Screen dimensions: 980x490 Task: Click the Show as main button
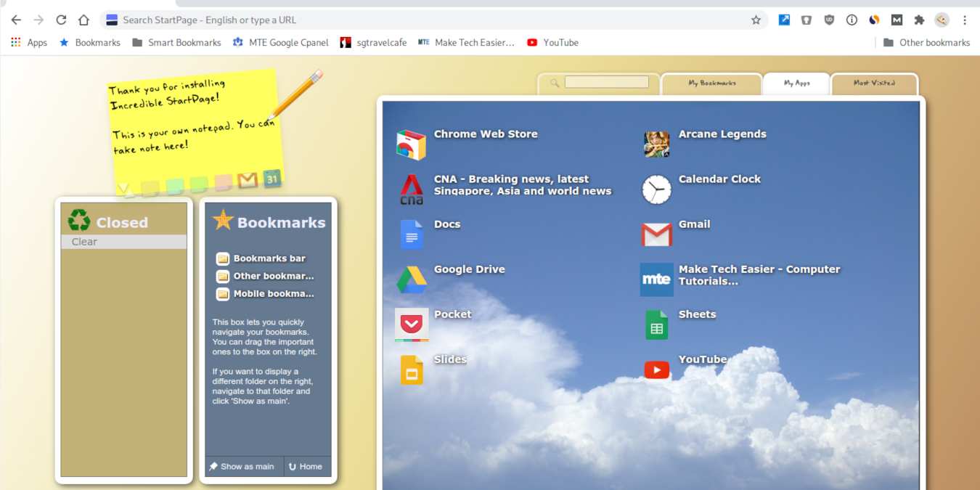click(x=242, y=466)
